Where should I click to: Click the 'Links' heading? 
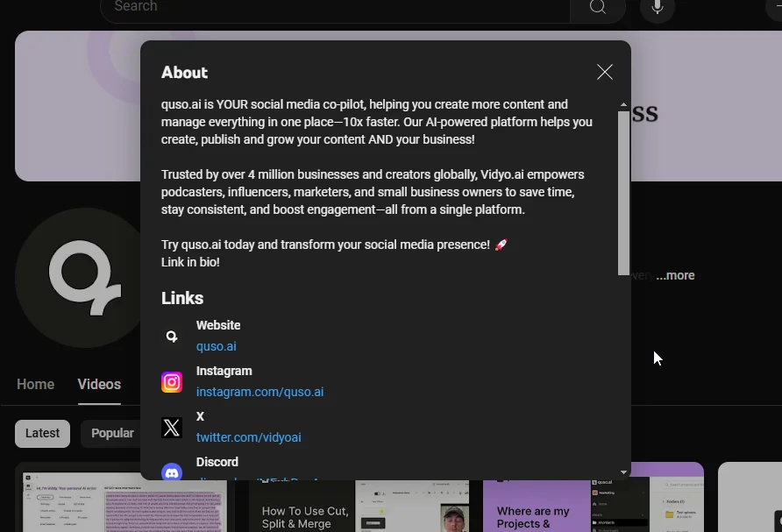point(182,298)
